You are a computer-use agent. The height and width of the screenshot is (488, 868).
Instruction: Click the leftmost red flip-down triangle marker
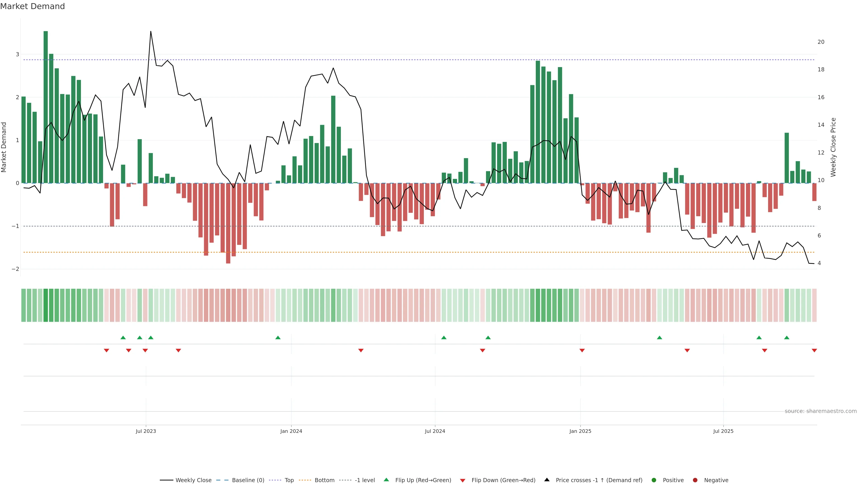[106, 351]
